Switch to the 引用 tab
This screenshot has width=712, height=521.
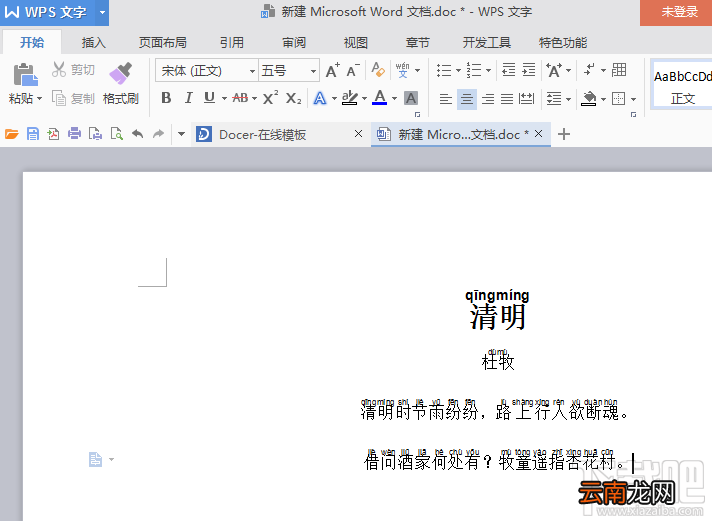232,43
